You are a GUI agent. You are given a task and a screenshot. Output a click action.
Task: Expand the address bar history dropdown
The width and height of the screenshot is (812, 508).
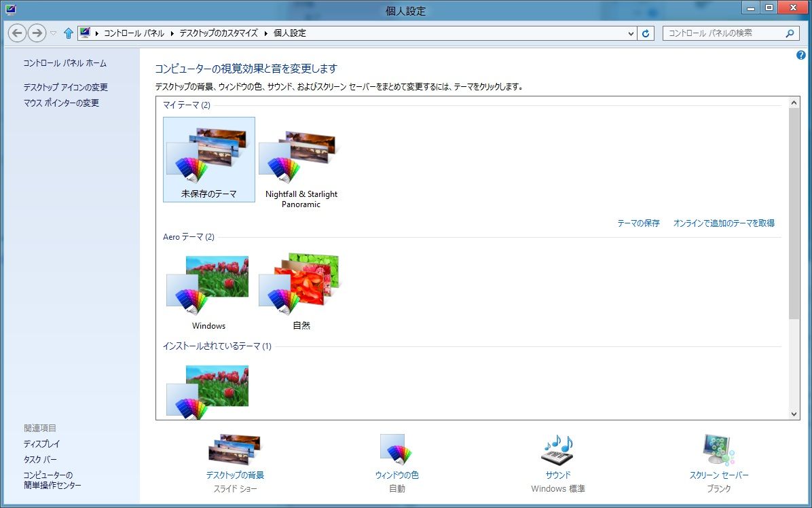click(x=631, y=33)
